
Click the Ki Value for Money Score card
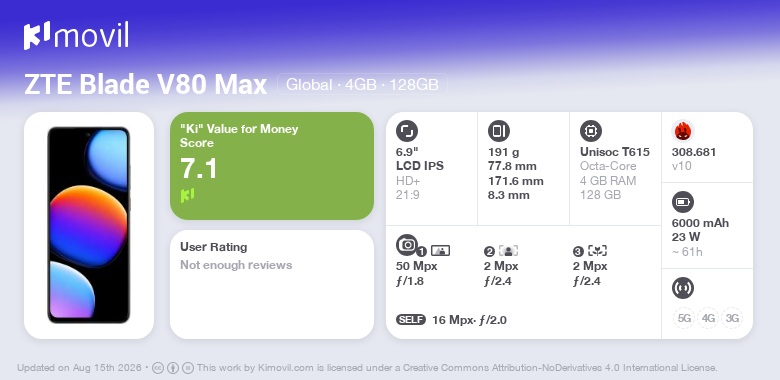click(x=272, y=166)
